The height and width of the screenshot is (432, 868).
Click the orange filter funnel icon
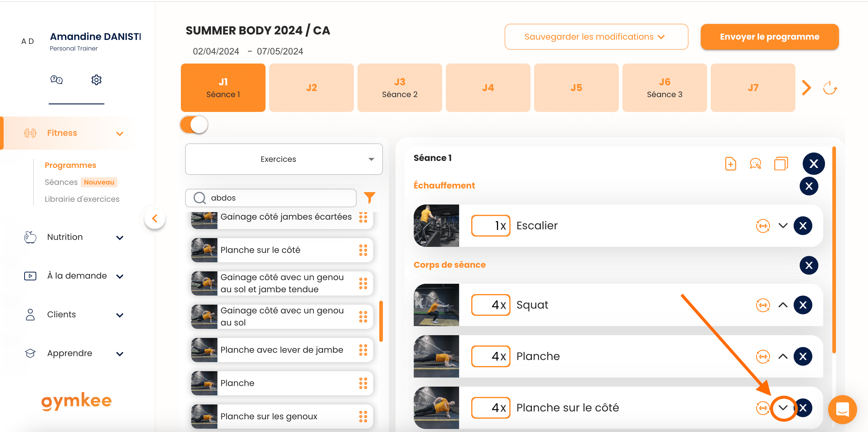[x=369, y=198]
